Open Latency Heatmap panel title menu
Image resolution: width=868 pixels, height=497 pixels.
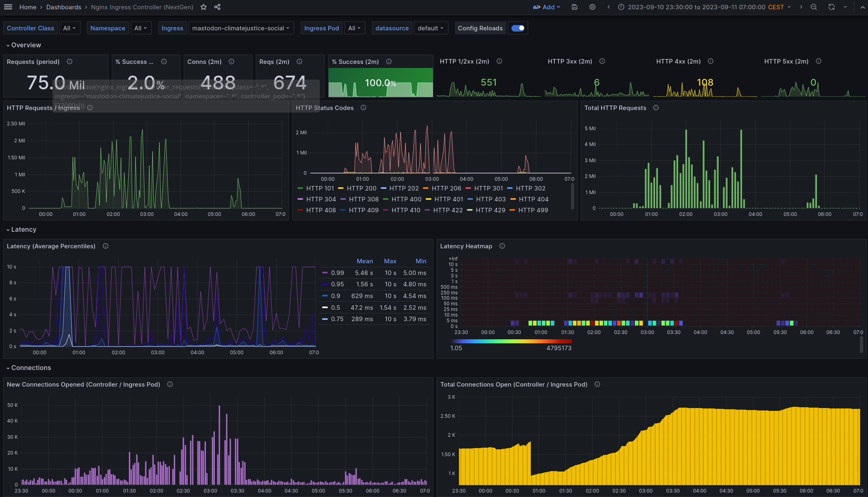[466, 246]
